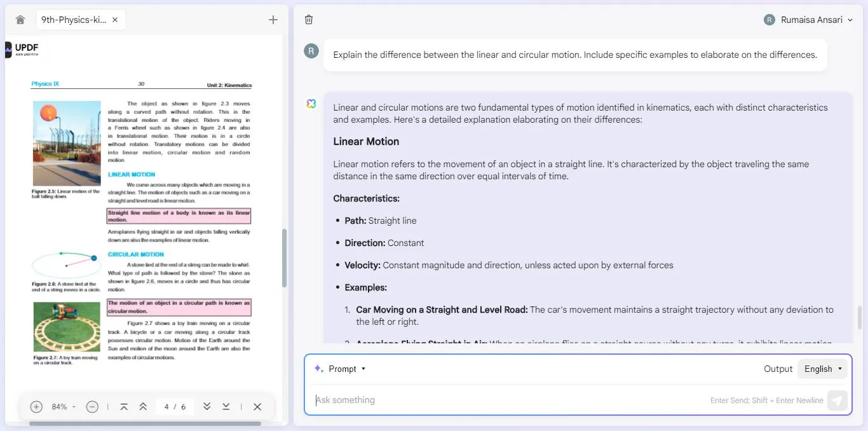
Task: Open Rumaisa Ansari account dropdown
Action: (x=808, y=20)
